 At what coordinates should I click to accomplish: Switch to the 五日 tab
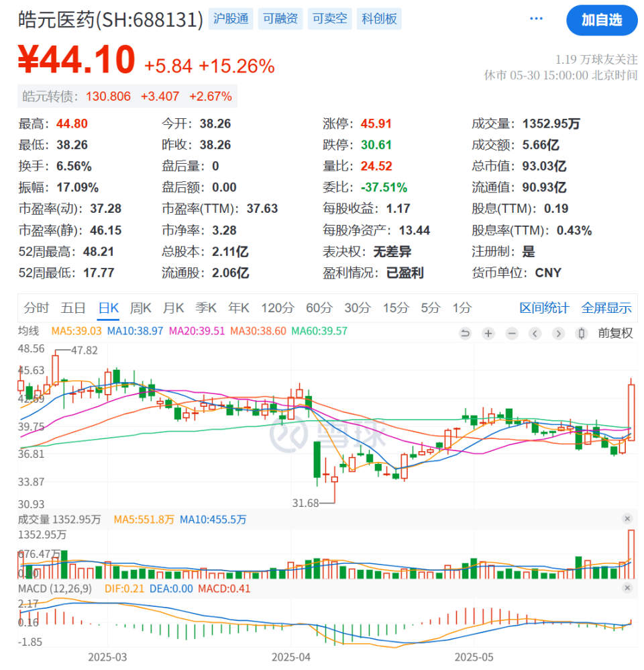click(x=73, y=307)
